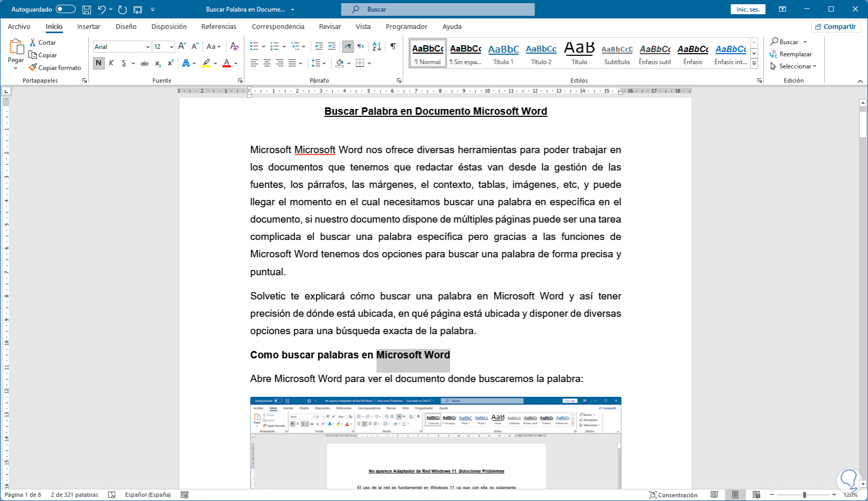This screenshot has height=501, width=868.
Task: Open the Vista tab
Action: pyautogui.click(x=363, y=26)
